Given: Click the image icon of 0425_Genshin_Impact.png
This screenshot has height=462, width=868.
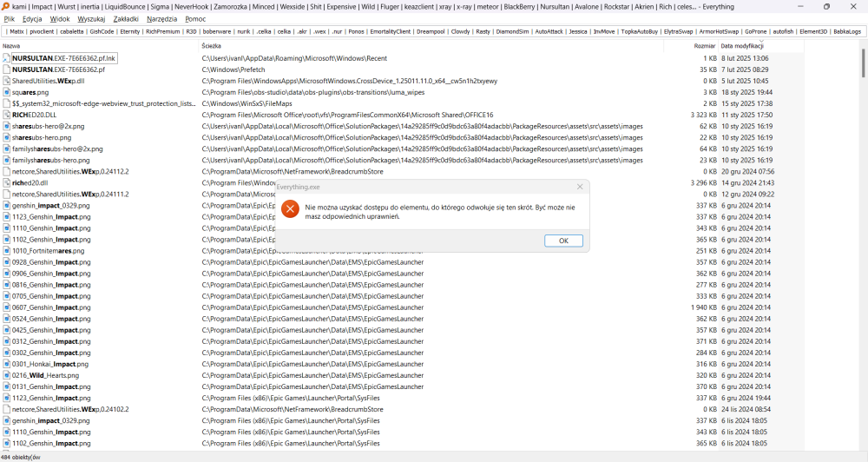Looking at the screenshot, I should 7,330.
